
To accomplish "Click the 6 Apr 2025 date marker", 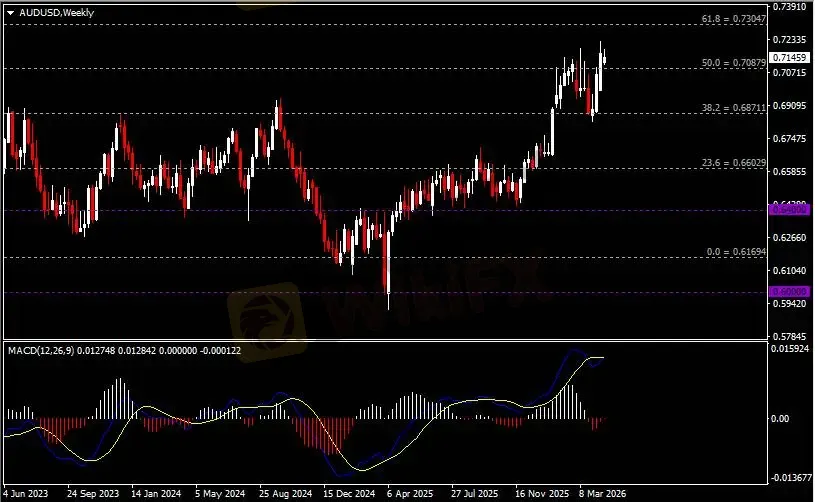I will [409, 494].
